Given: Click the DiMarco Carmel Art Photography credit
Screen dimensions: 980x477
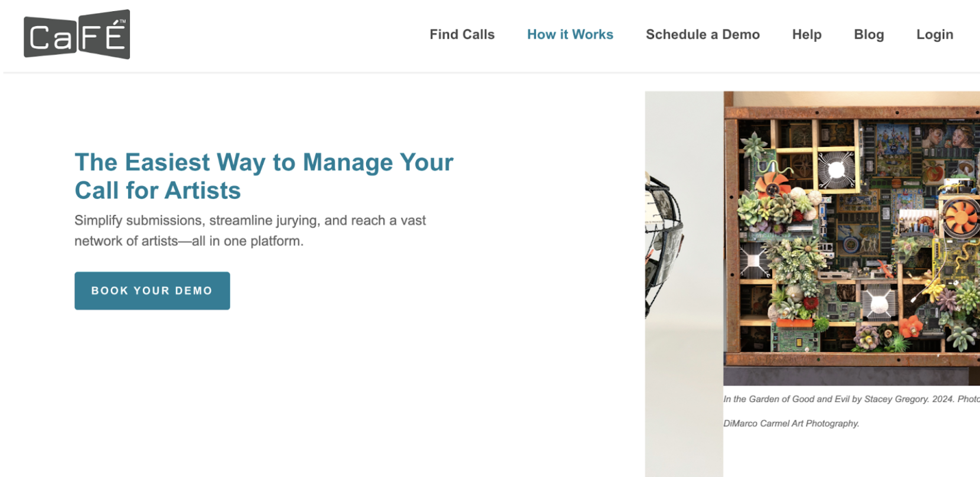Looking at the screenshot, I should point(791,423).
